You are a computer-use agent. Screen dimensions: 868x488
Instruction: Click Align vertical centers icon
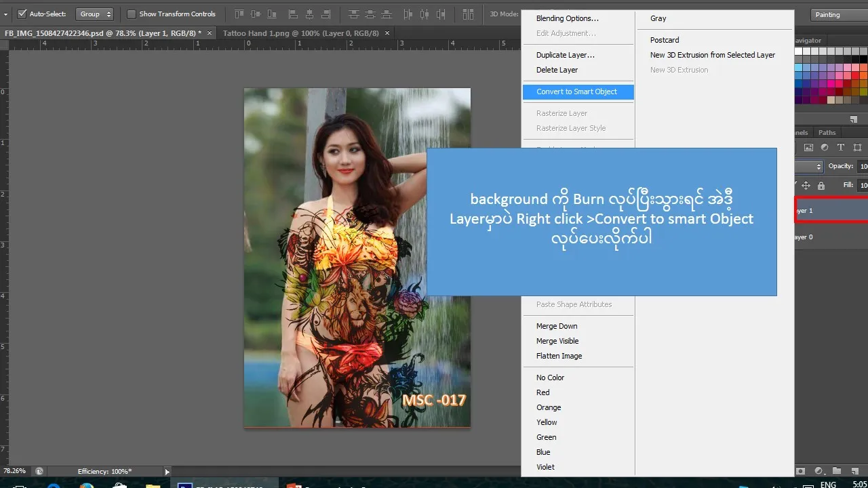[256, 14]
